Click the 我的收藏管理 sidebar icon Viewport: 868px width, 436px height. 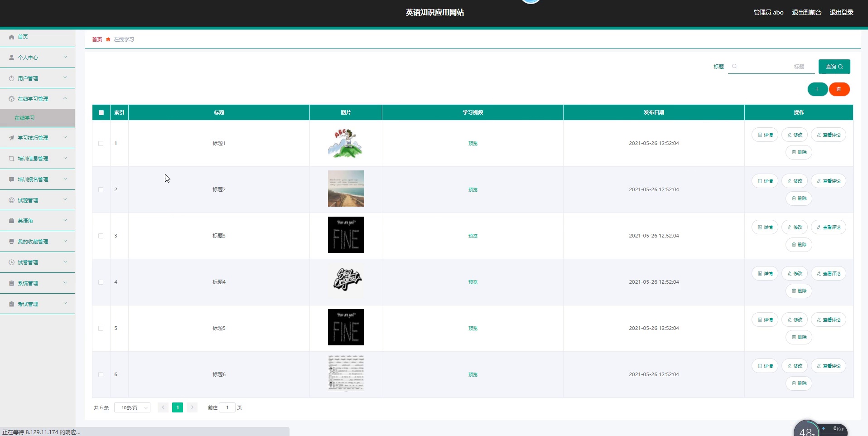(x=11, y=242)
